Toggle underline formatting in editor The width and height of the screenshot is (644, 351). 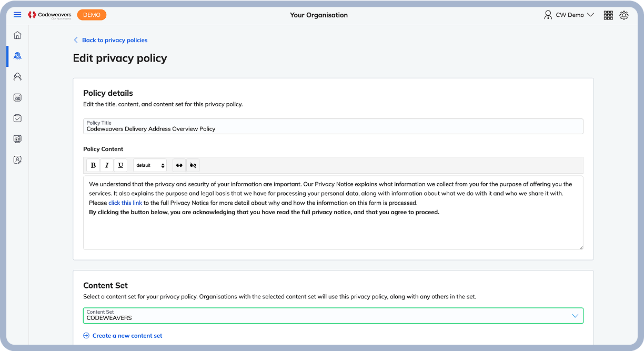point(120,165)
